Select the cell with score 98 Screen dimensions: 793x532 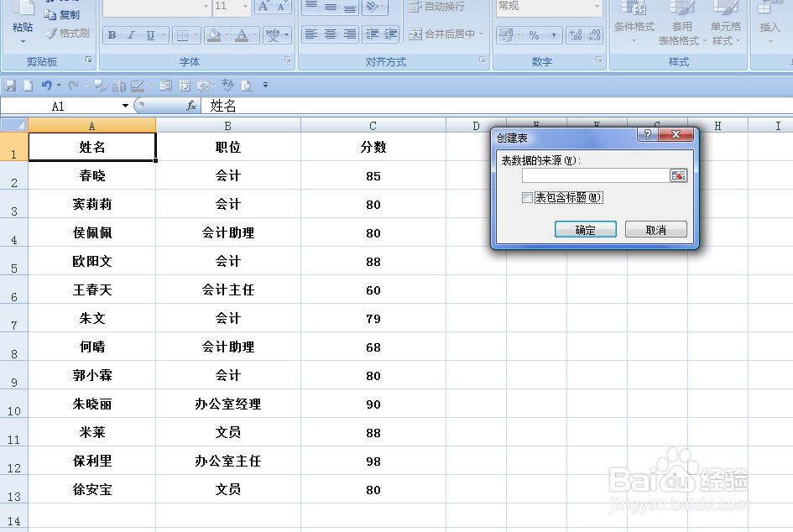373,461
